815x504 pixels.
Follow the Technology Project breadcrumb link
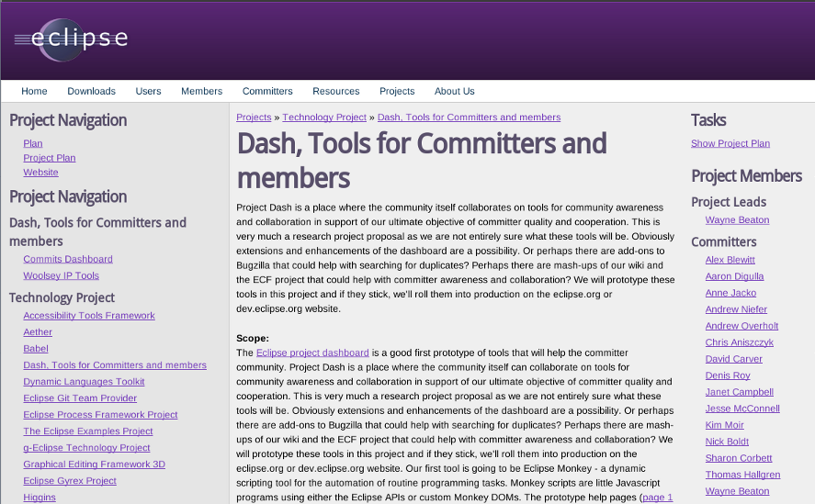[x=324, y=118]
